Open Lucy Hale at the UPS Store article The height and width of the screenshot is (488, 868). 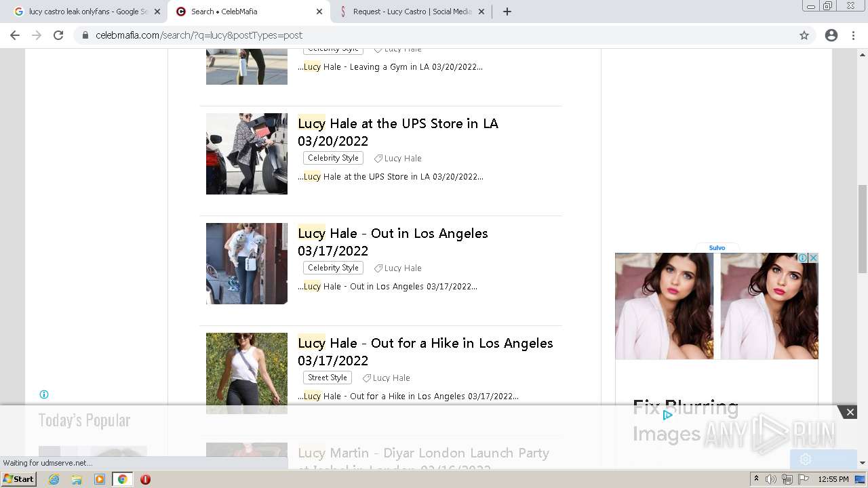[x=398, y=132]
